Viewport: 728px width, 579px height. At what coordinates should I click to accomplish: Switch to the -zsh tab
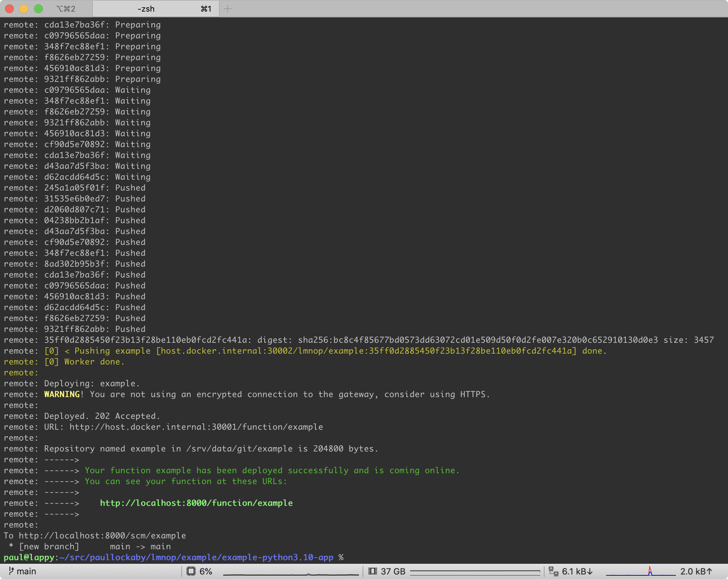pyautogui.click(x=156, y=9)
